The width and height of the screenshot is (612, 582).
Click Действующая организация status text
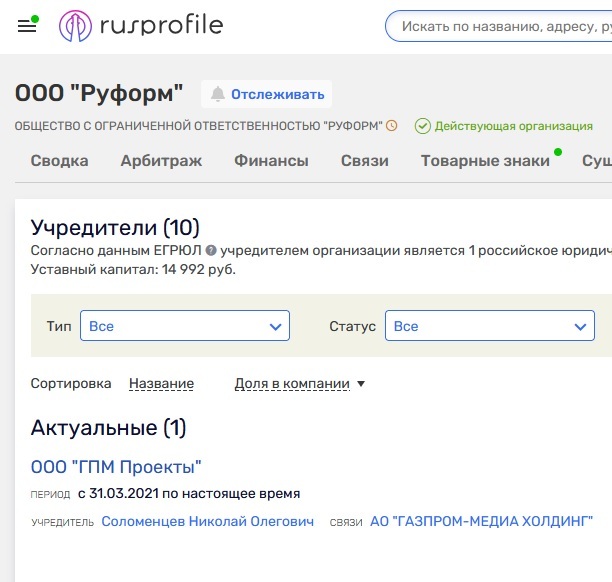pos(514,126)
